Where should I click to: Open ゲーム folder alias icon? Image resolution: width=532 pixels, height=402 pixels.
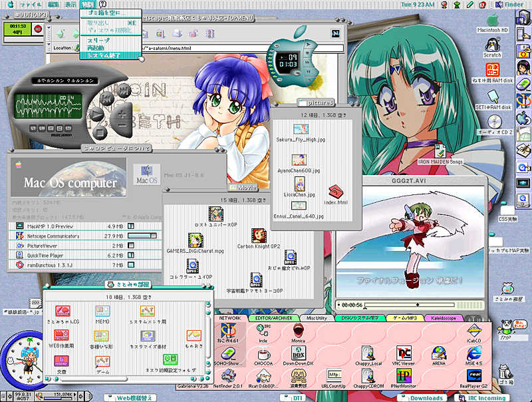point(102,361)
